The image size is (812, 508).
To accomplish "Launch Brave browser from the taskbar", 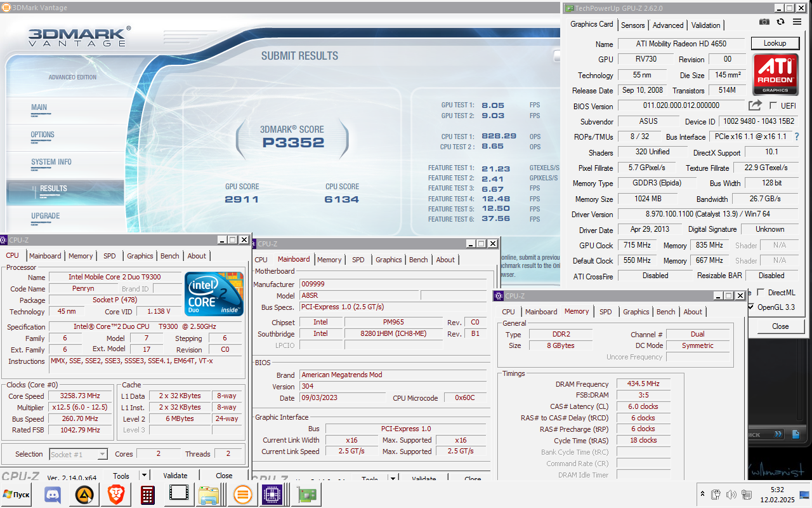I will click(116, 495).
